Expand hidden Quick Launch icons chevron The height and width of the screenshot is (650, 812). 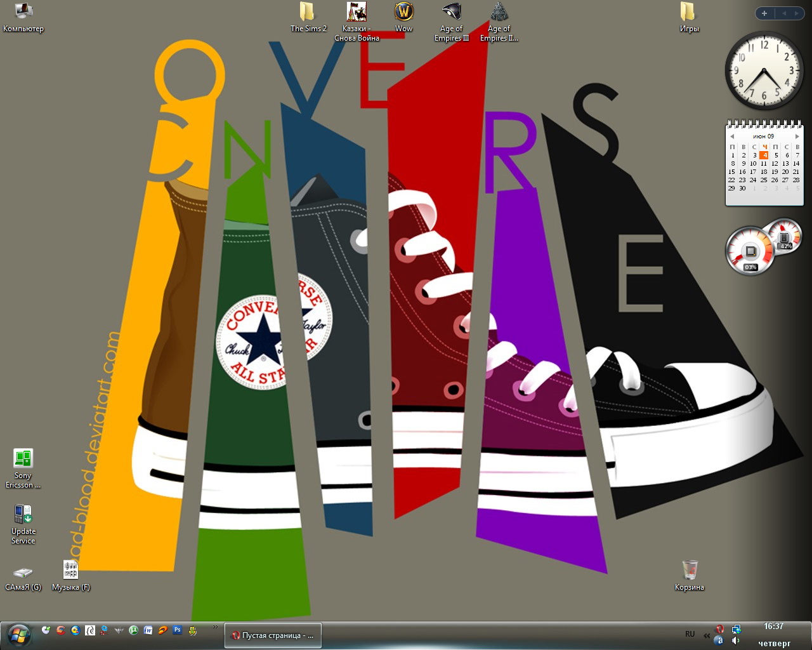tap(216, 627)
